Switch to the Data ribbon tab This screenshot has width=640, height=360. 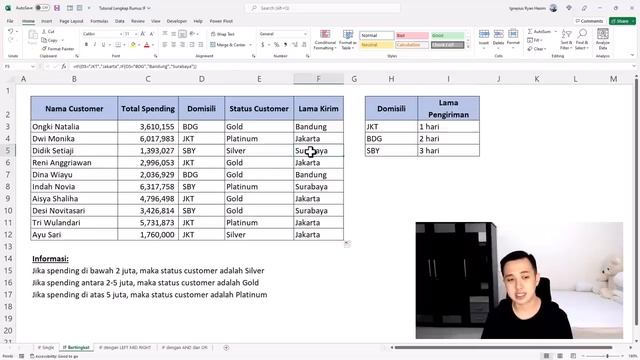[120, 21]
